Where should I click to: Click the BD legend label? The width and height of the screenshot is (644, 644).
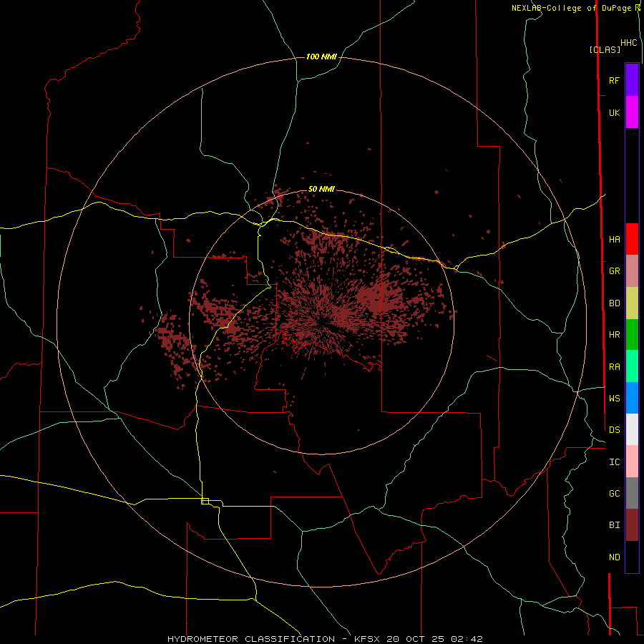pos(614,303)
